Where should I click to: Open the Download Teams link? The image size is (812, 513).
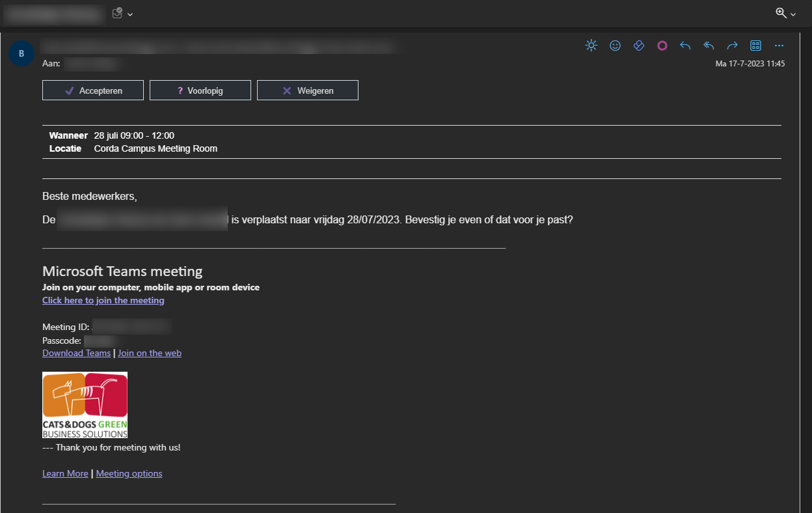(76, 352)
